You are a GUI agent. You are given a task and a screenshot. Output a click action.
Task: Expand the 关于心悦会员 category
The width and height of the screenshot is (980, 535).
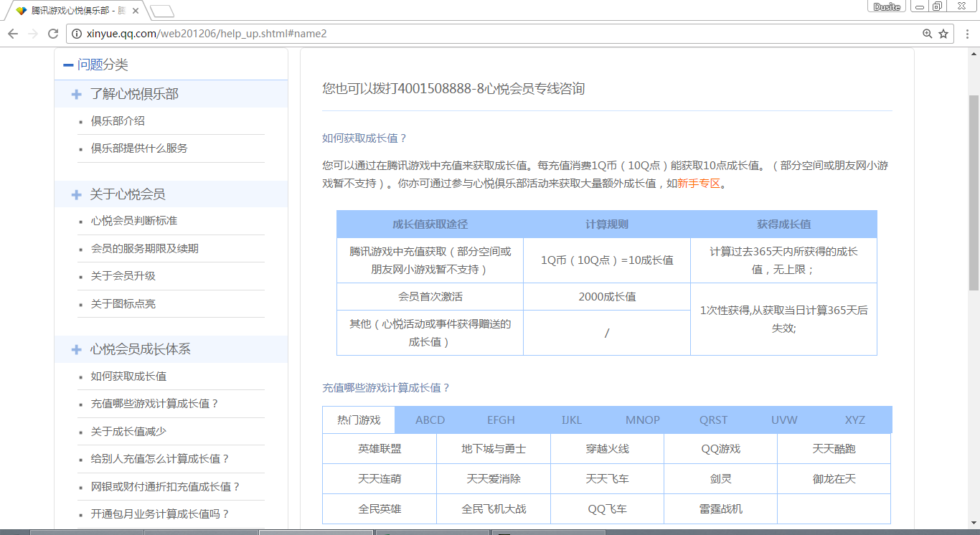(x=76, y=194)
